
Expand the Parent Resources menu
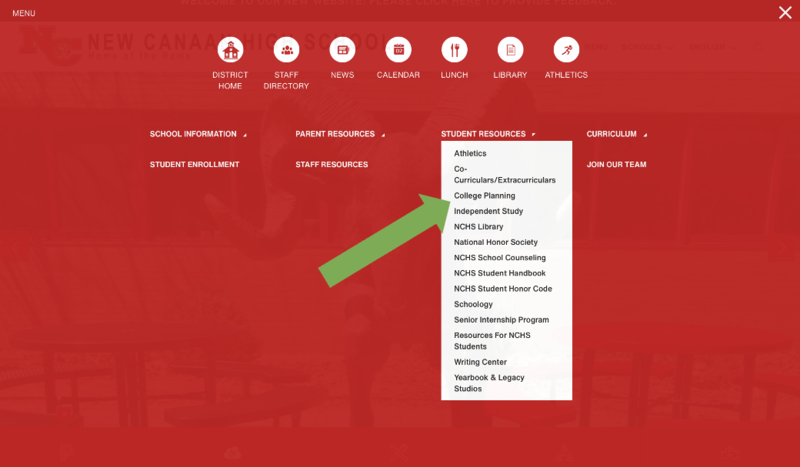338,134
